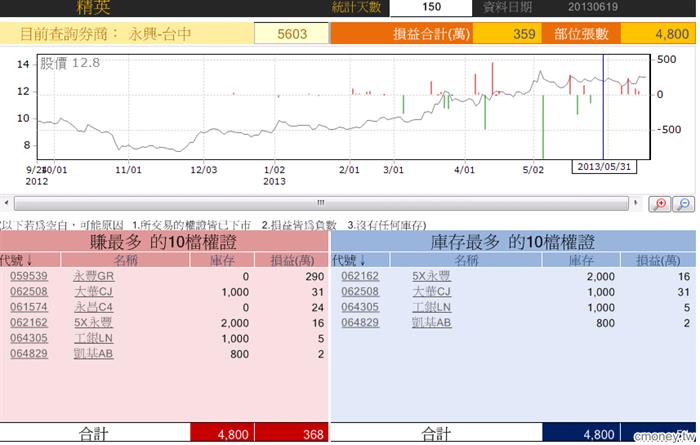This screenshot has height=445, width=700.
Task: Click the 2013/05/31 date marker on chart
Action: click(x=602, y=166)
